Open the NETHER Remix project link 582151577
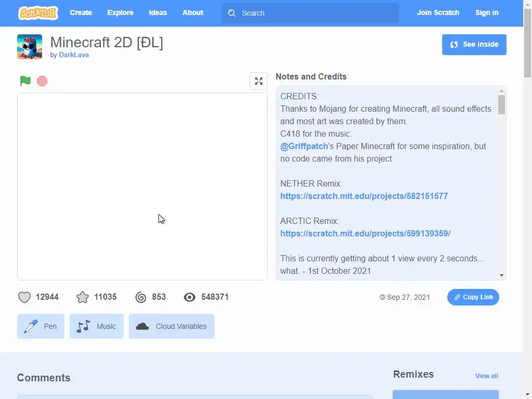 [x=364, y=196]
